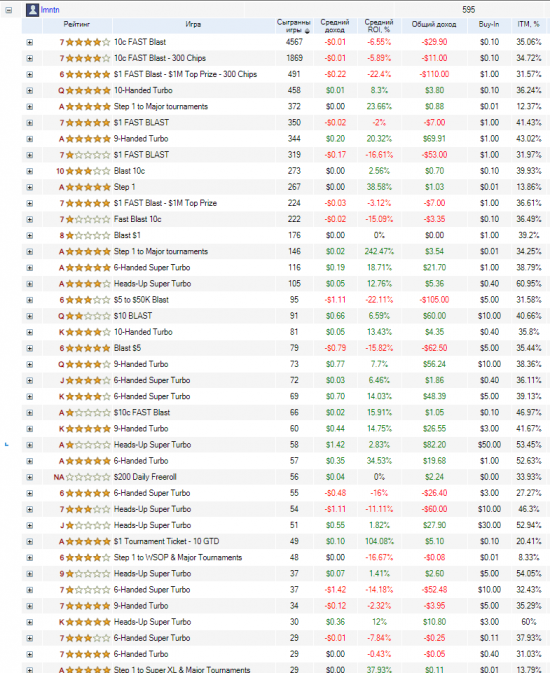Expand the 10-Handed Turbo row with 458 games
550x673 pixels.
[x=30, y=91]
